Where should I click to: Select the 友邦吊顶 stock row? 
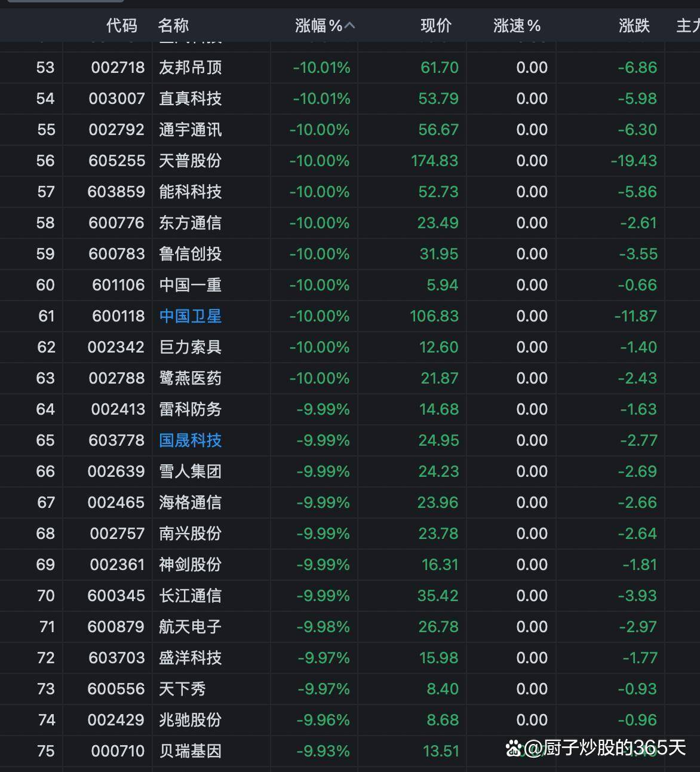coord(190,68)
